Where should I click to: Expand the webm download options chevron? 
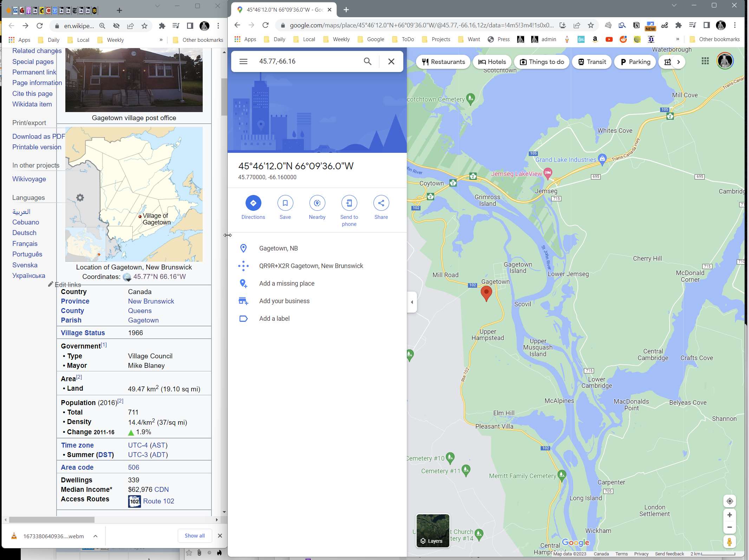95,536
